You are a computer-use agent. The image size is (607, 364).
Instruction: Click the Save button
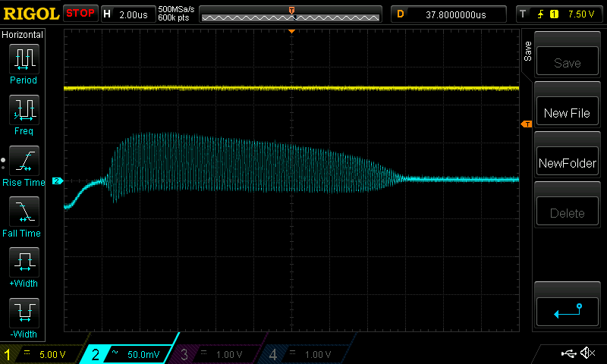click(567, 61)
